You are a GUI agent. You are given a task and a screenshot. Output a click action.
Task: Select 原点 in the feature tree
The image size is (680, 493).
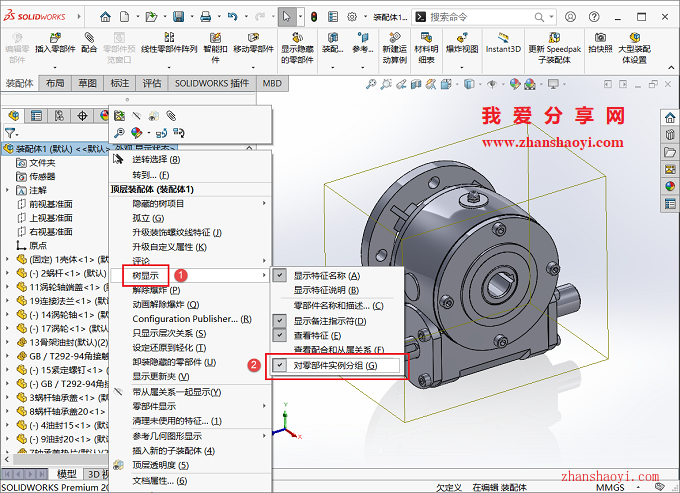(x=38, y=245)
